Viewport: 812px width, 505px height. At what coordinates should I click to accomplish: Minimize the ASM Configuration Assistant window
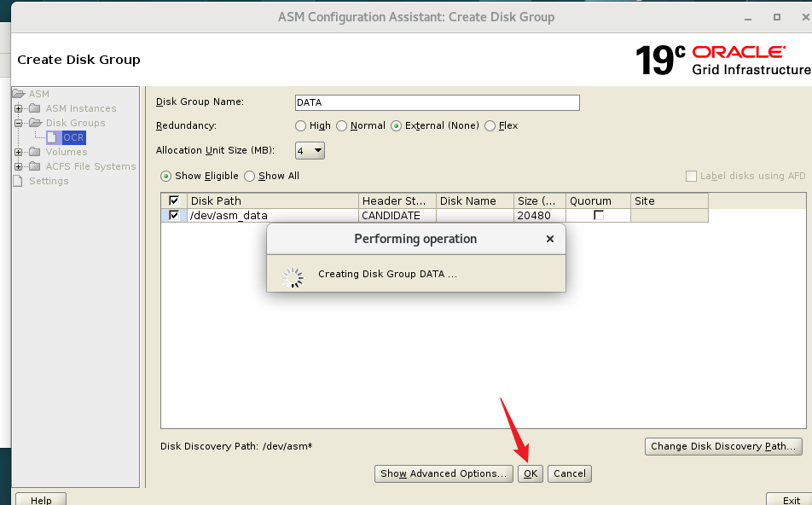pyautogui.click(x=748, y=18)
